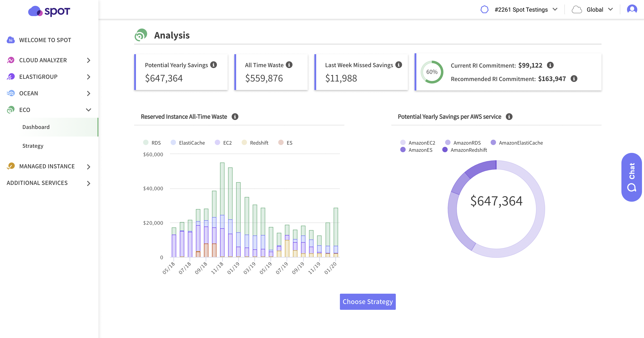Click the AmazonRedshift legend color swatch
This screenshot has height=338, width=644.
click(x=445, y=150)
